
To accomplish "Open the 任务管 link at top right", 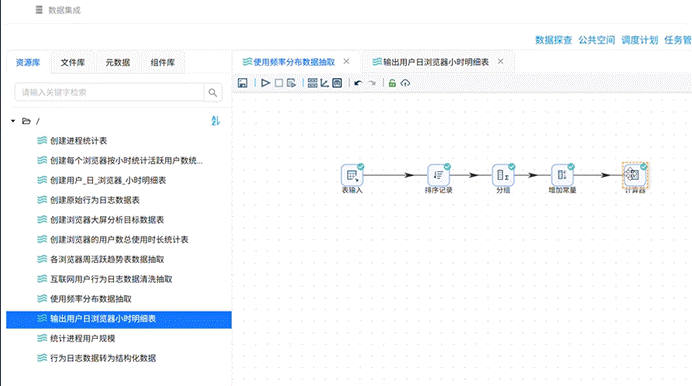I will (678, 40).
